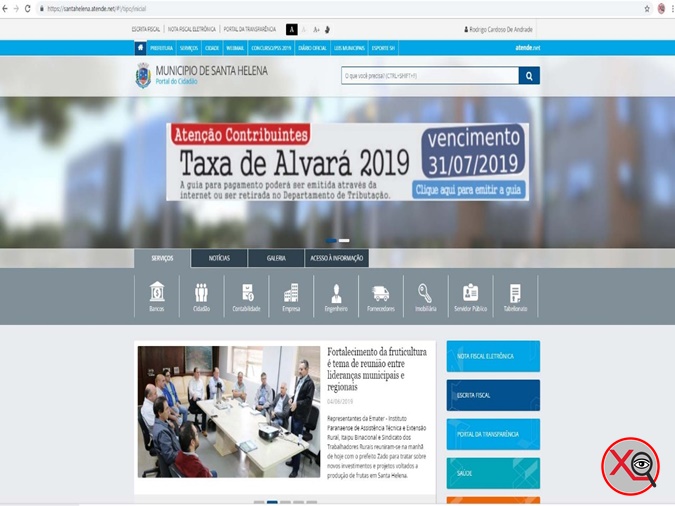The width and height of the screenshot is (675, 506).
Task: Open the Nota Fiscal Eletrônica side button
Action: (x=493, y=356)
